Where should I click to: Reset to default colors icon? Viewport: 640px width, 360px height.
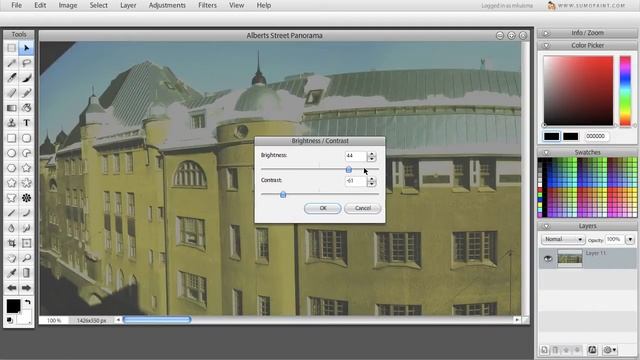click(10, 320)
